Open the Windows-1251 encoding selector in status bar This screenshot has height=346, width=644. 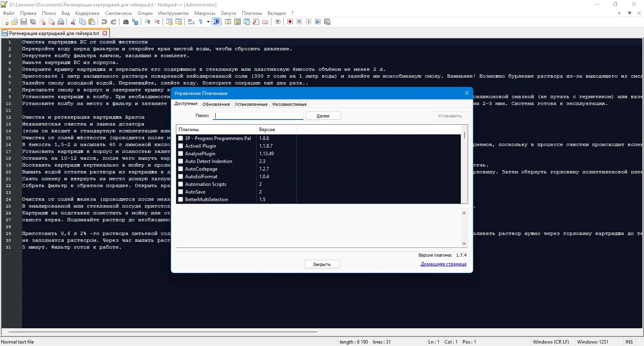point(592,342)
